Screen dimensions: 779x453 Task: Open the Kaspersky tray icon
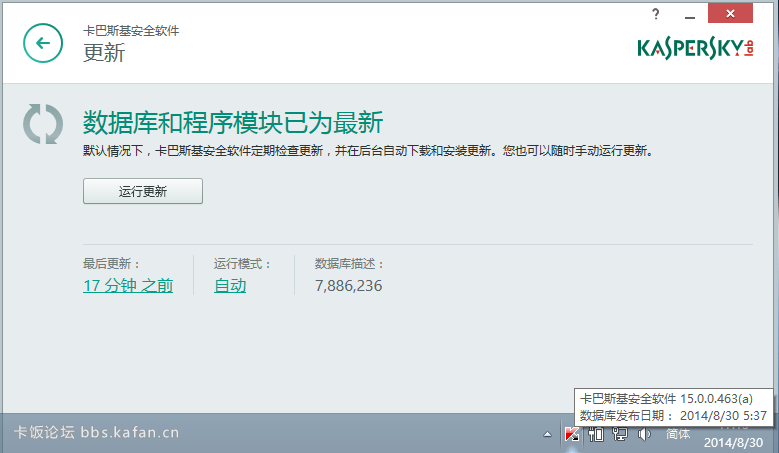point(572,434)
